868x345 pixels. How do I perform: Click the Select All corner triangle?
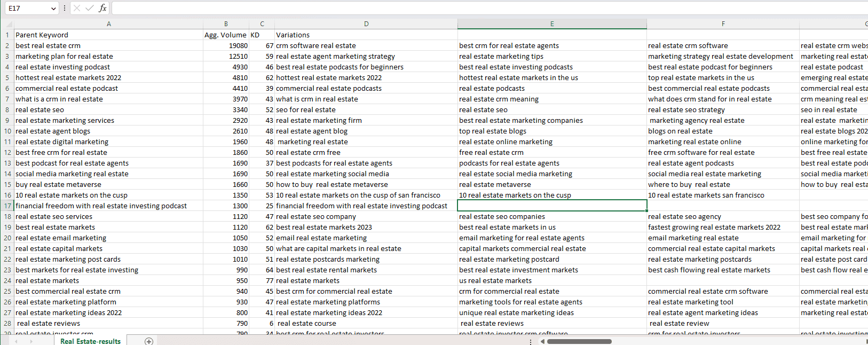7,24
